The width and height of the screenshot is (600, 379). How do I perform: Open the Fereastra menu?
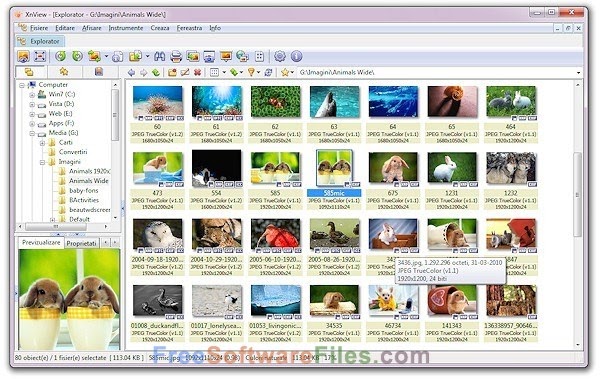[189, 28]
